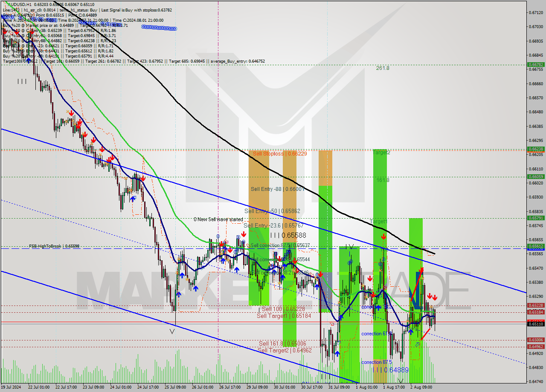Select the 'Sell Entry -88 | 0.66001' label

pyautogui.click(x=277, y=189)
